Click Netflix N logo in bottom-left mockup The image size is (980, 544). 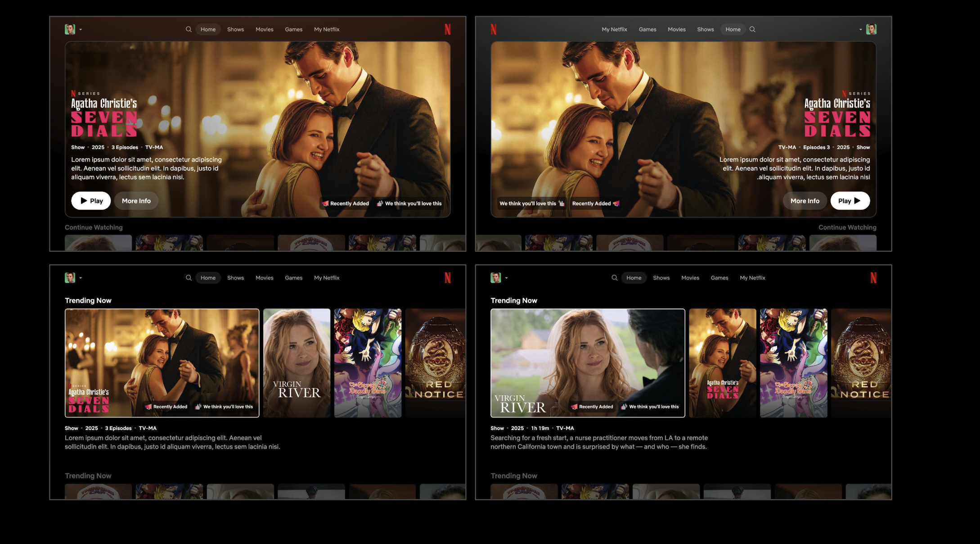447,278
